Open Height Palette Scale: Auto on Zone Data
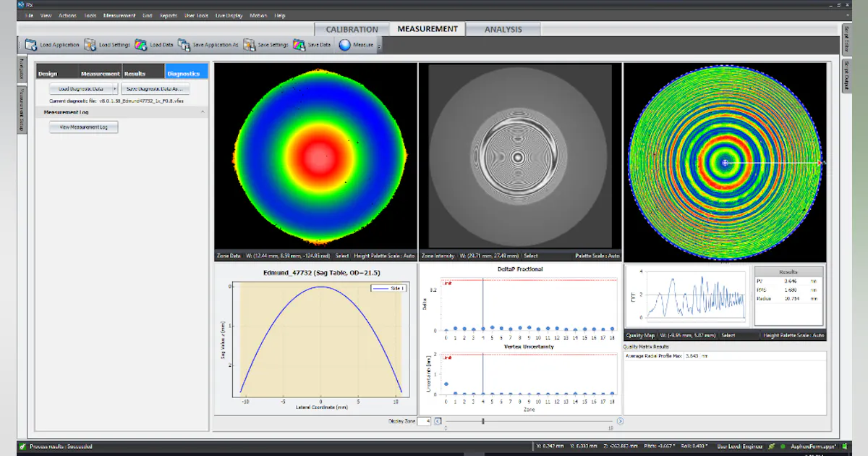 coord(385,256)
